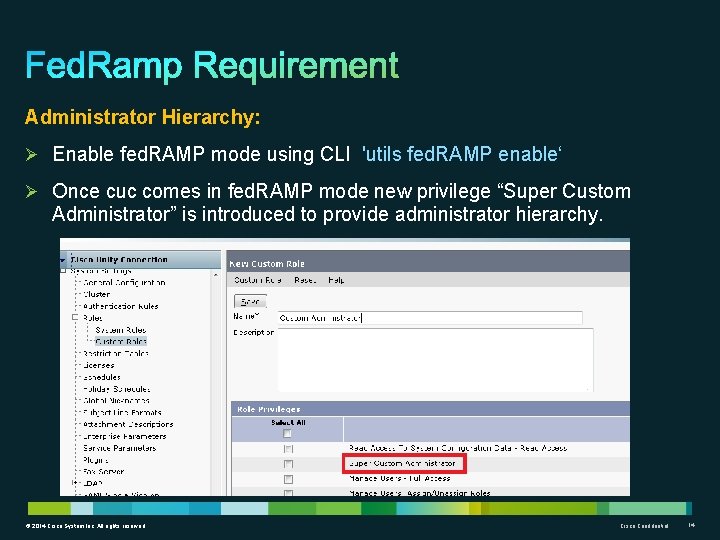Open Global Nicknames in the tree
The width and height of the screenshot is (720, 540).
click(x=116, y=400)
